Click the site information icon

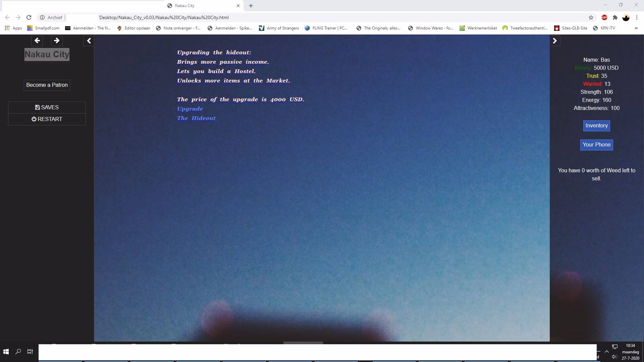[x=42, y=17]
